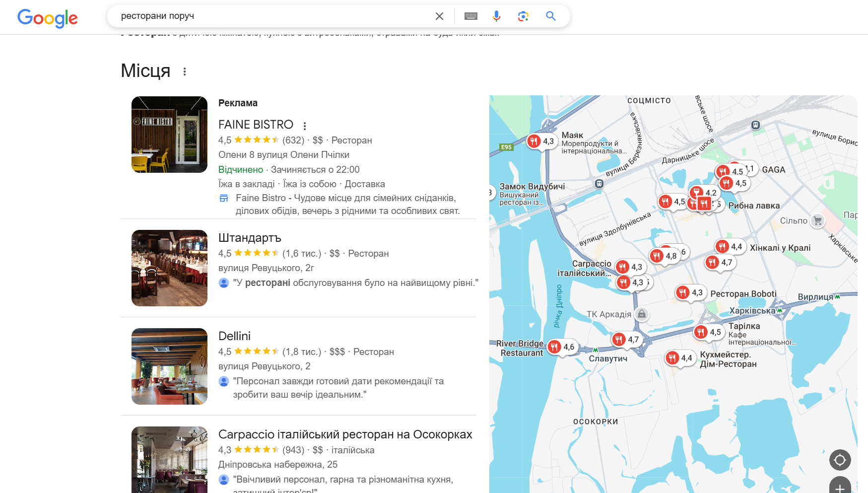868x493 pixels.
Task: Click reviewer avatar beside Штандартъ review quote
Action: pos(224,283)
